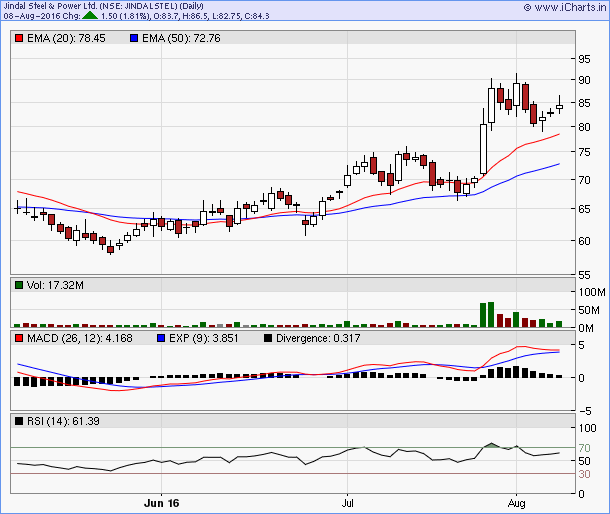Click the 50M volume axis label
The height and width of the screenshot is (514, 610).
tap(589, 310)
